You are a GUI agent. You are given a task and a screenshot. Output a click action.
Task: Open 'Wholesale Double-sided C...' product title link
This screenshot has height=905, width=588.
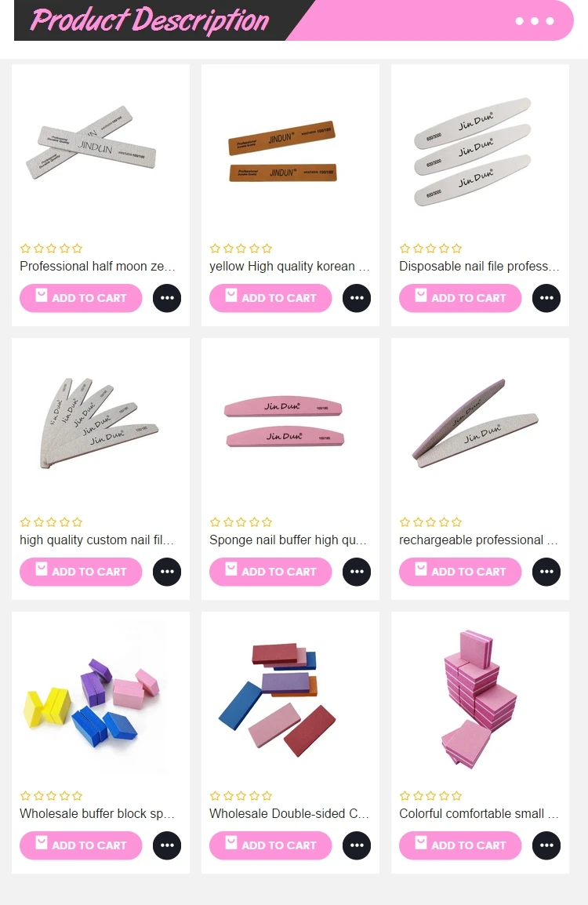pos(289,814)
